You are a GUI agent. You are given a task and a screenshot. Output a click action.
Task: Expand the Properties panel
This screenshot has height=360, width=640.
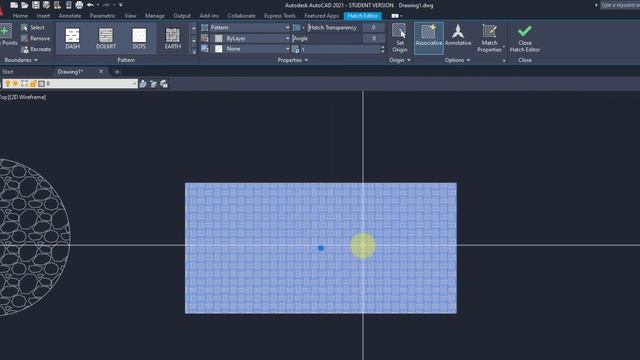tap(293, 60)
